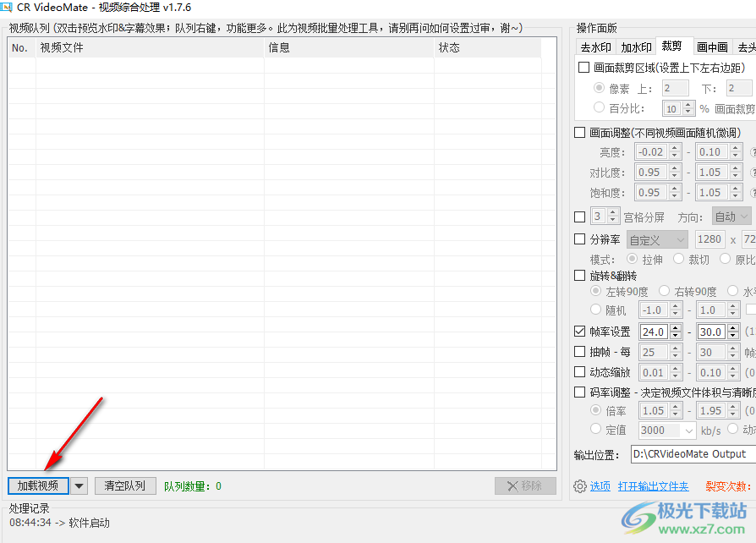Click the 加载视频 button
This screenshot has width=756, height=543.
(38, 486)
